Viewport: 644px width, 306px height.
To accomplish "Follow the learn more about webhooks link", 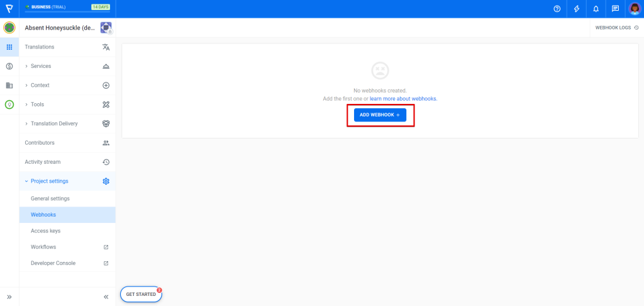I will click(x=403, y=99).
